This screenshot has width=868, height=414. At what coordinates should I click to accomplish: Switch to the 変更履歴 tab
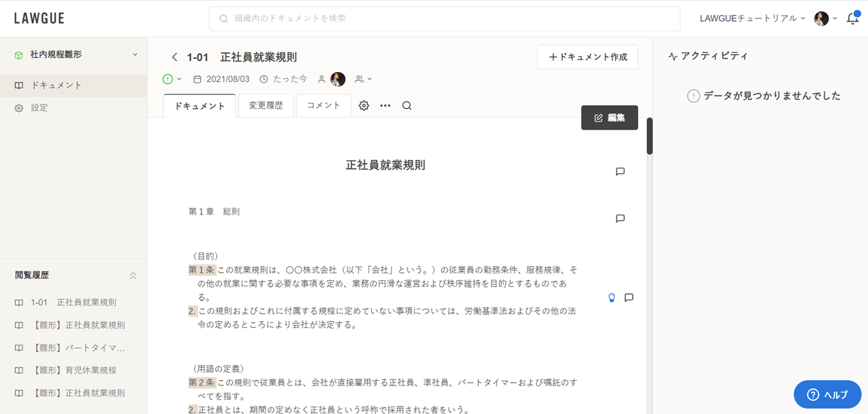click(266, 106)
